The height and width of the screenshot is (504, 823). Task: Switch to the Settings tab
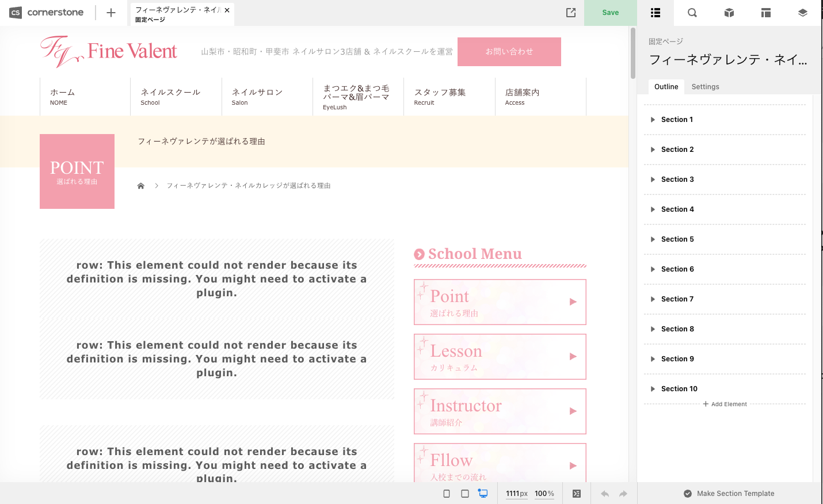705,87
